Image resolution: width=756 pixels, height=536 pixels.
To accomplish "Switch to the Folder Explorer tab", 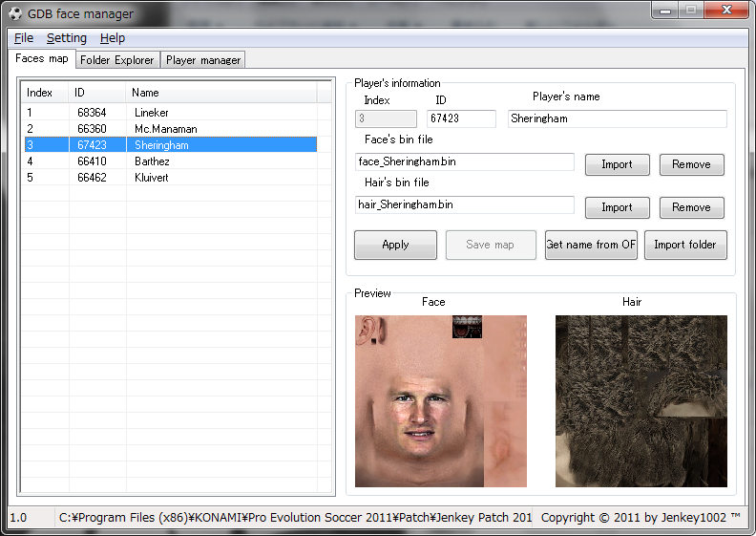I will tap(116, 60).
